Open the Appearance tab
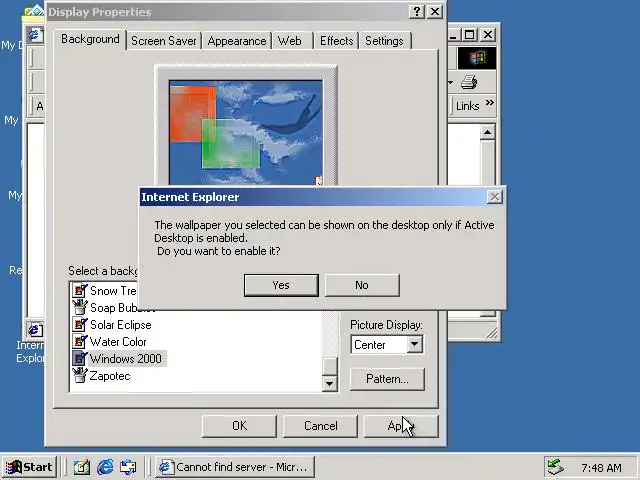Screen dimensions: 640x480 click(237, 41)
